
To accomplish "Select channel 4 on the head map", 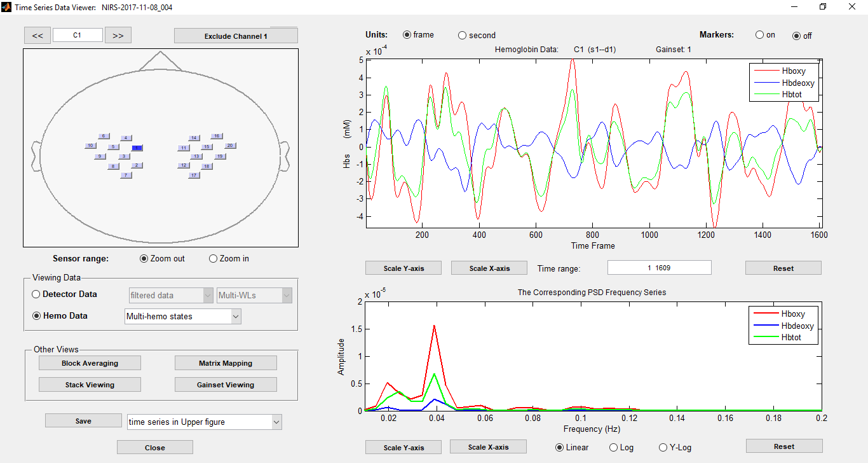I will [126, 137].
